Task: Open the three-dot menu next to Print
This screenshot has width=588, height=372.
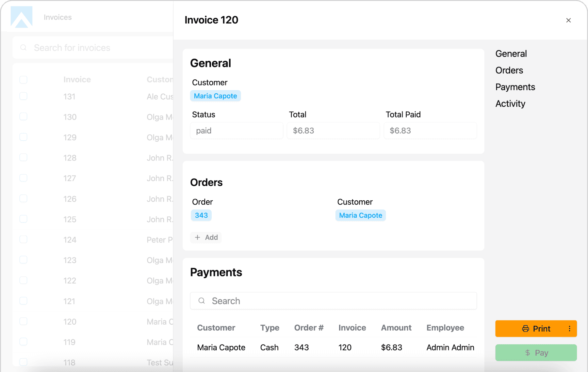Action: (570, 329)
